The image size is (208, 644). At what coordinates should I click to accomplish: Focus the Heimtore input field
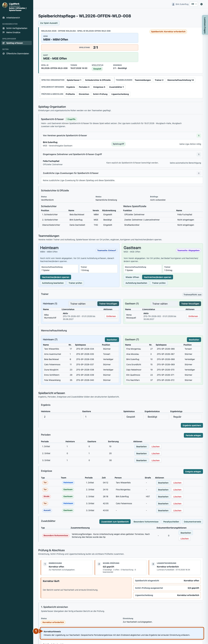coord(62,417)
